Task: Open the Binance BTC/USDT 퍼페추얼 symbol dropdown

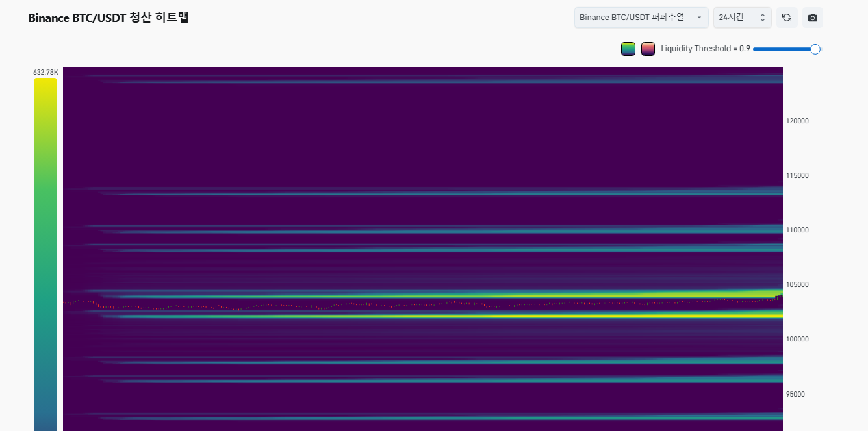Action: coord(641,18)
